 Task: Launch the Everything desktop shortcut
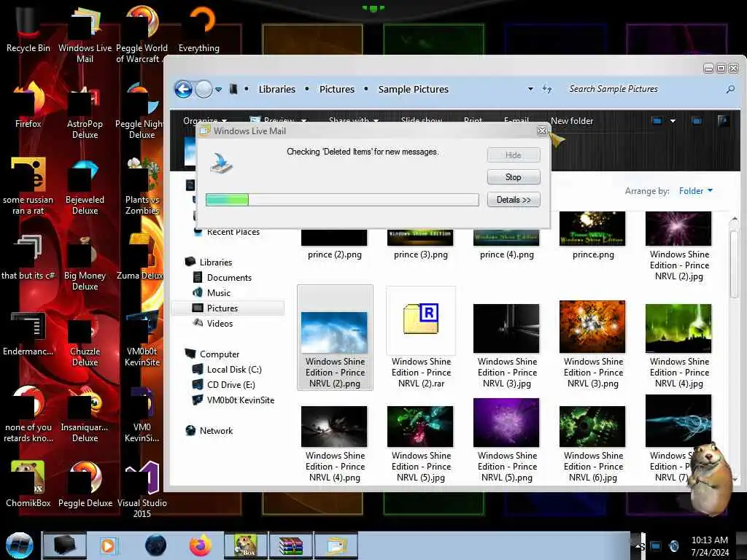coord(199,29)
